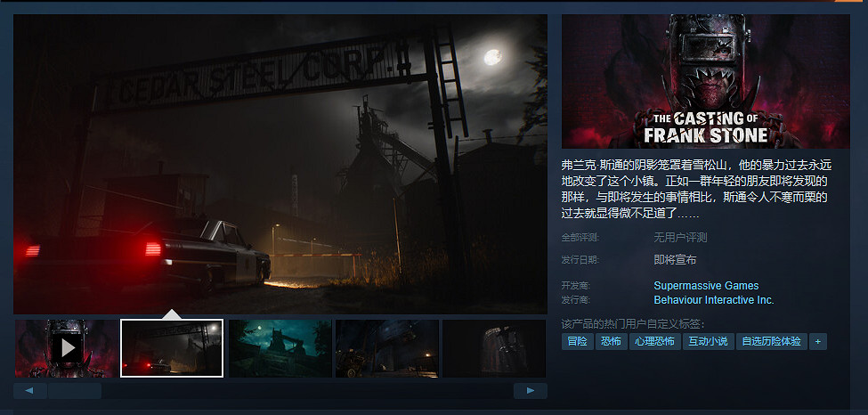The image size is (868, 415).
Task: Click the 该产品的热门用户自定义标签 heading
Action: [x=633, y=324]
